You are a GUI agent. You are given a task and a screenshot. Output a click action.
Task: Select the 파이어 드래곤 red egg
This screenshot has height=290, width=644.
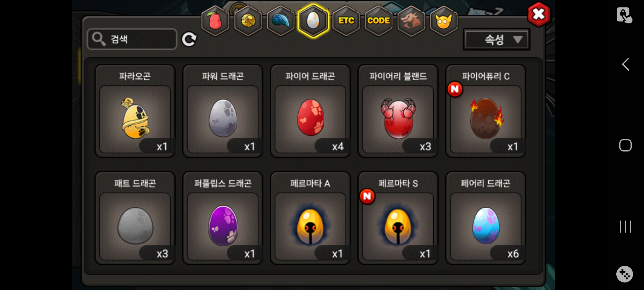pyautogui.click(x=310, y=111)
